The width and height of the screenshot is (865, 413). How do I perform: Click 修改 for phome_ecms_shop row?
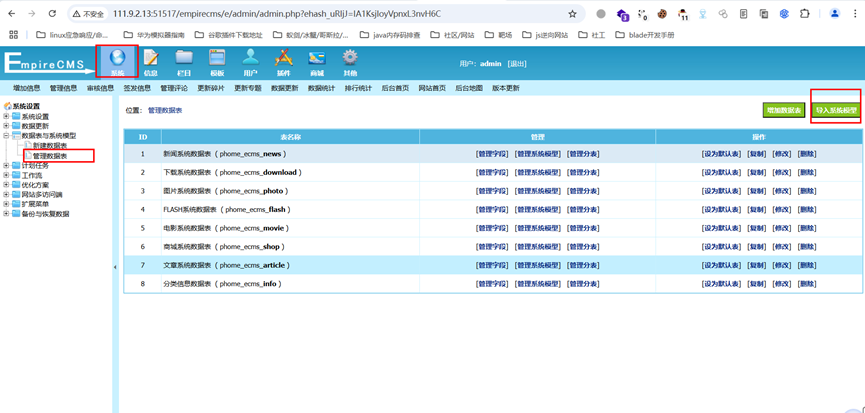pos(782,246)
